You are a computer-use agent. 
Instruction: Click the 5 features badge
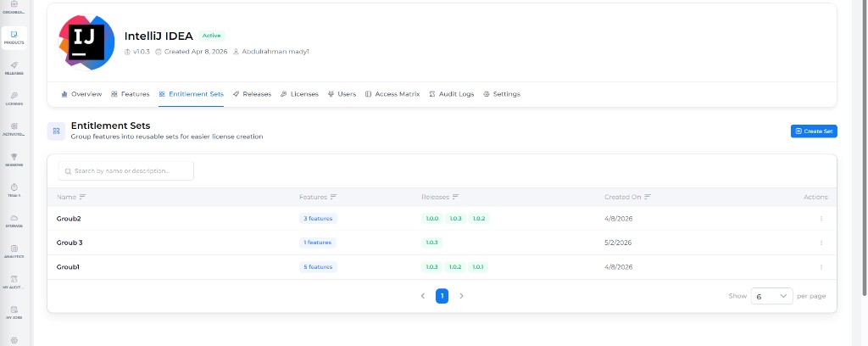pos(318,267)
